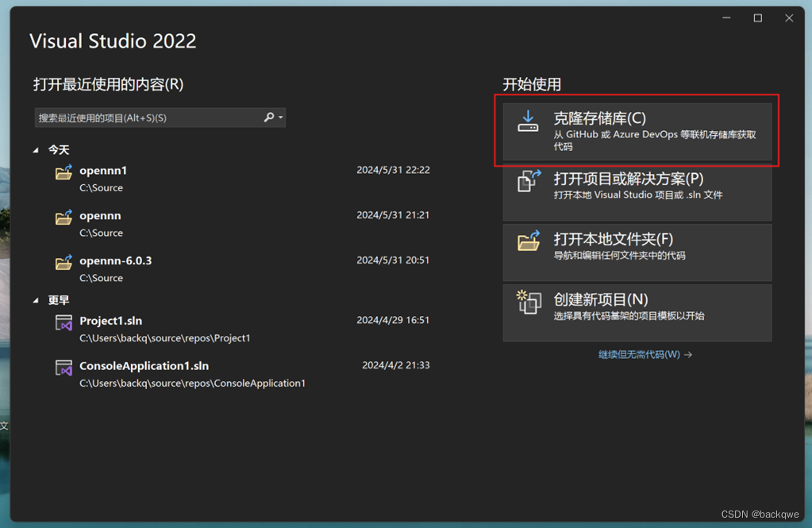Click the 打开本地文件夹(F) button

(637, 252)
